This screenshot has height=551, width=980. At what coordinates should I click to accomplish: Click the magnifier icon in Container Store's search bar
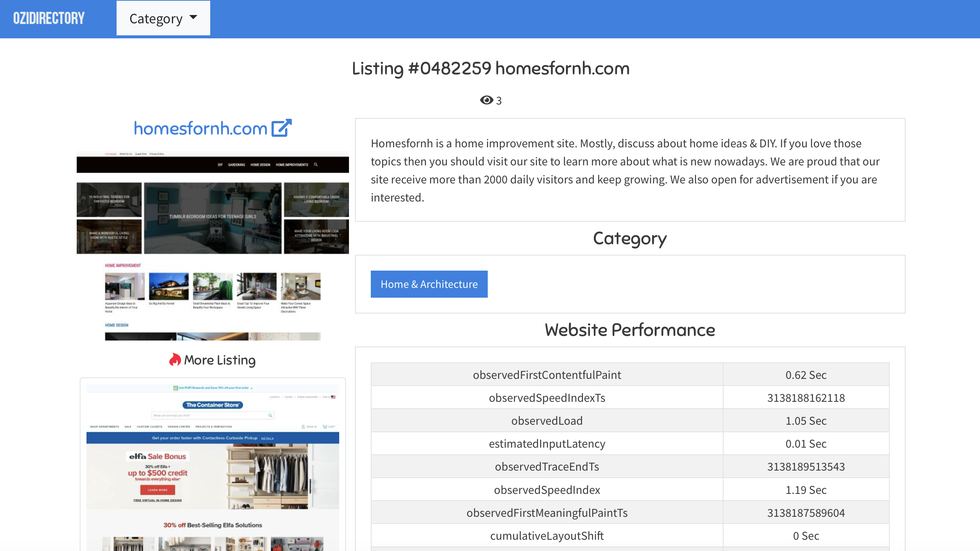(x=270, y=415)
